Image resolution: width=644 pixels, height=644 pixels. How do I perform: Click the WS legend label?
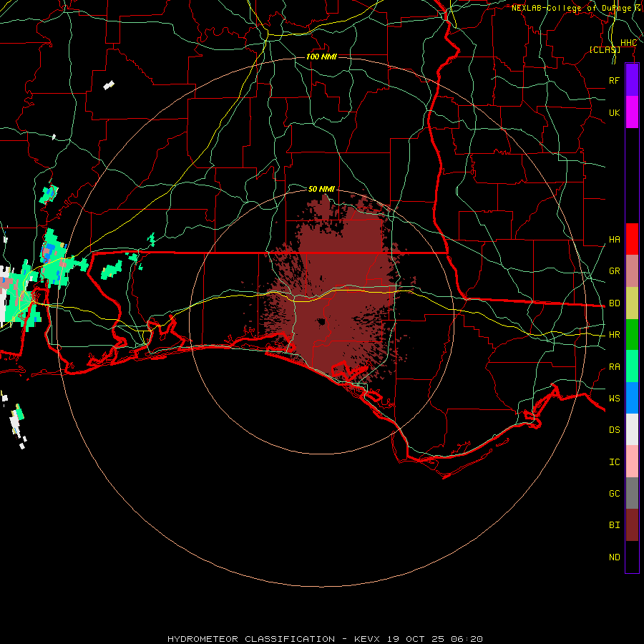click(x=614, y=398)
